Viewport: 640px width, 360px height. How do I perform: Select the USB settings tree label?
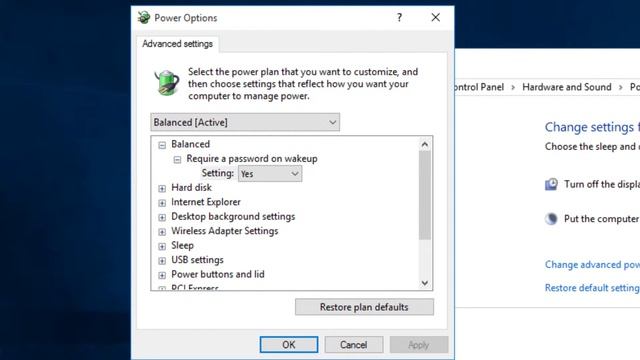(x=197, y=260)
